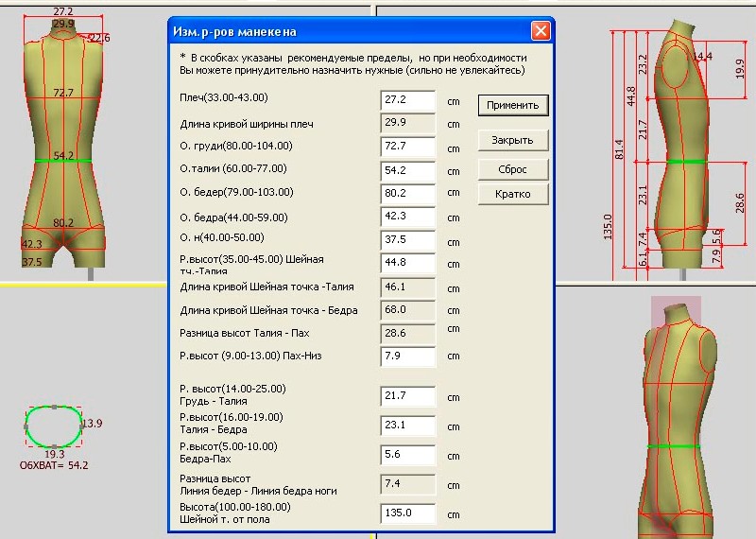Click the 80.2 hip value on front view
The width and height of the screenshot is (756, 539).
[x=63, y=222]
